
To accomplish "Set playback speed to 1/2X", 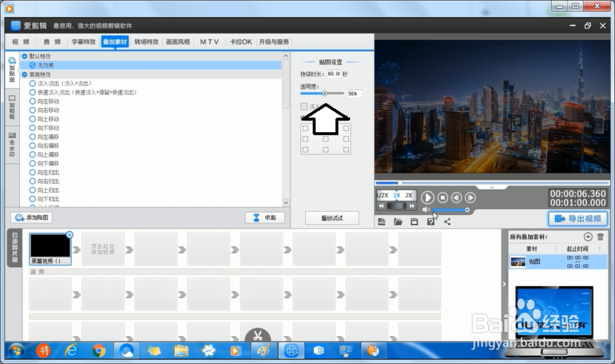I will pyautogui.click(x=383, y=195).
